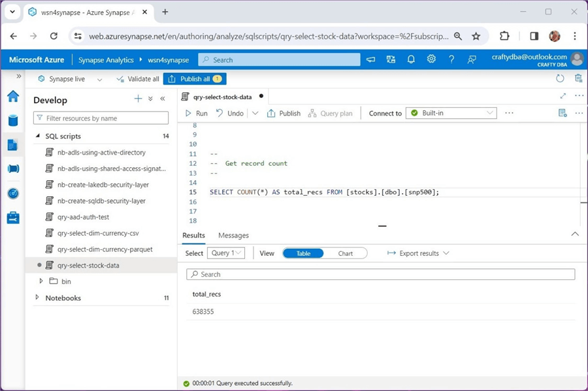Screen dimensions: 588x391
Task: Expand the bin folder
Action: (41, 281)
